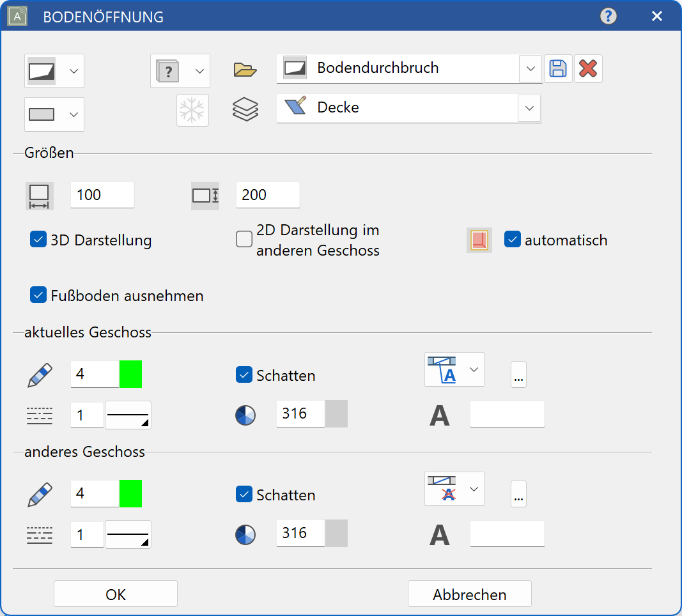
Task: Click line type field 1 in anderes Geschoss
Action: tap(88, 535)
